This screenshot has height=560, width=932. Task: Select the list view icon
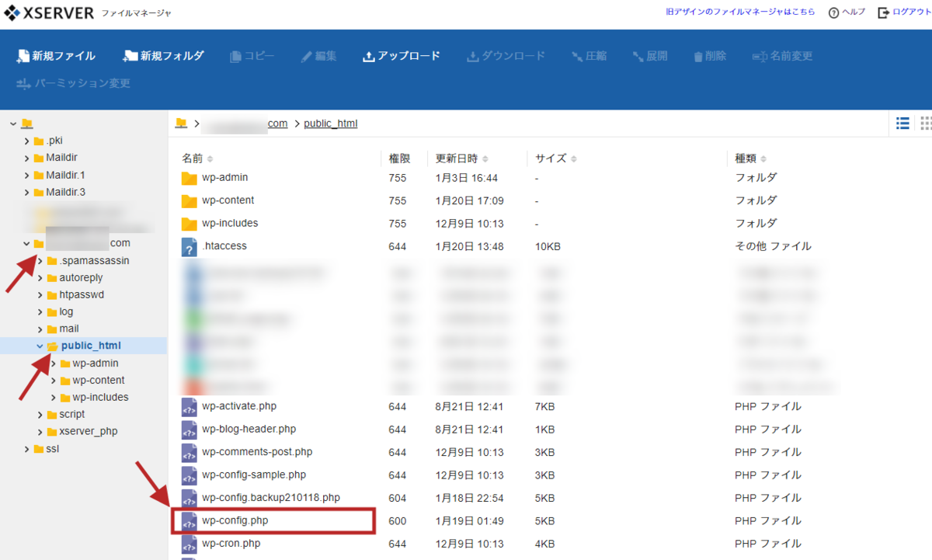[902, 123]
